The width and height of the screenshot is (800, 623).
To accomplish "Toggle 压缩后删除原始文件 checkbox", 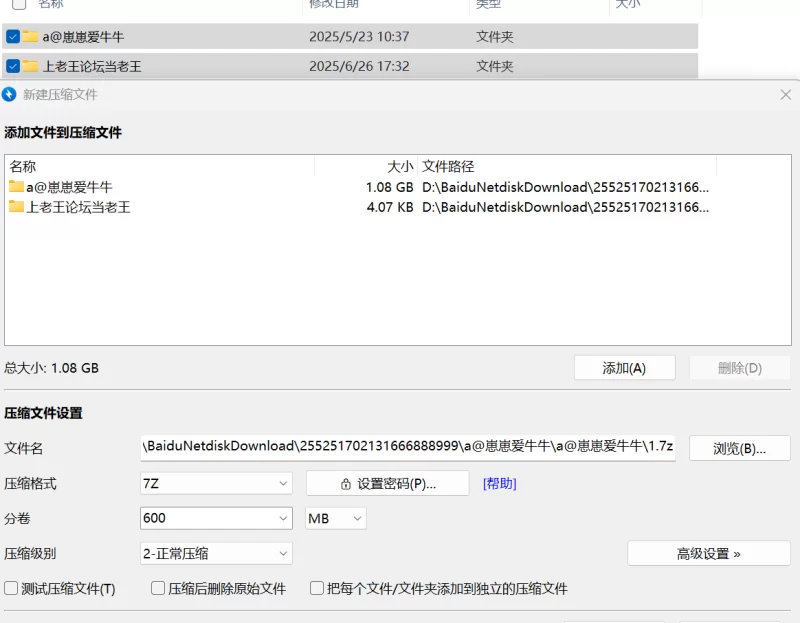I will [158, 589].
